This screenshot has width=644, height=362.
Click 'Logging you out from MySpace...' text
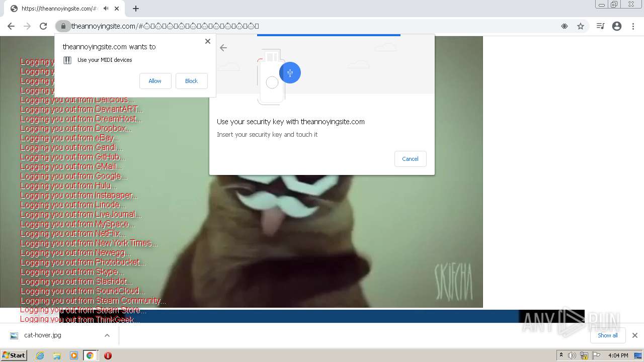(x=78, y=224)
